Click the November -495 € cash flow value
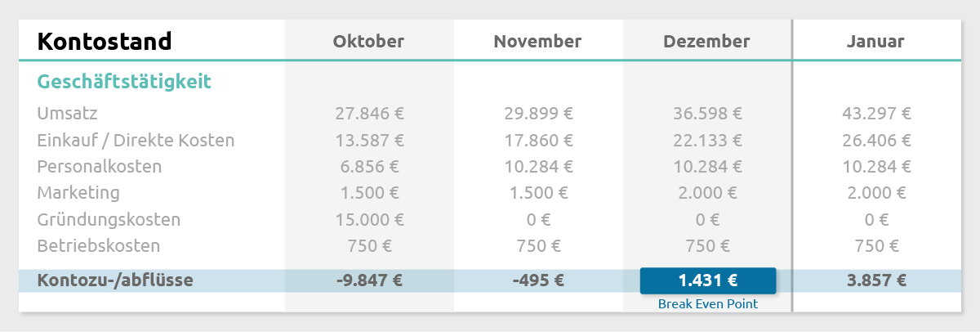 click(538, 280)
